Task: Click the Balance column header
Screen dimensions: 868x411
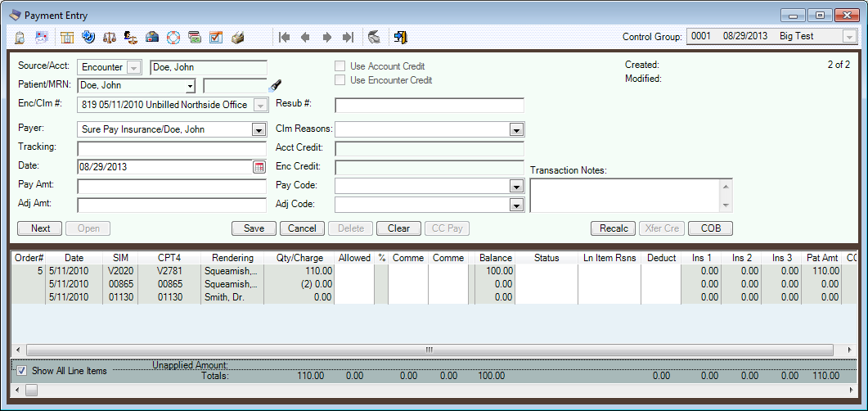Action: pyautogui.click(x=496, y=258)
